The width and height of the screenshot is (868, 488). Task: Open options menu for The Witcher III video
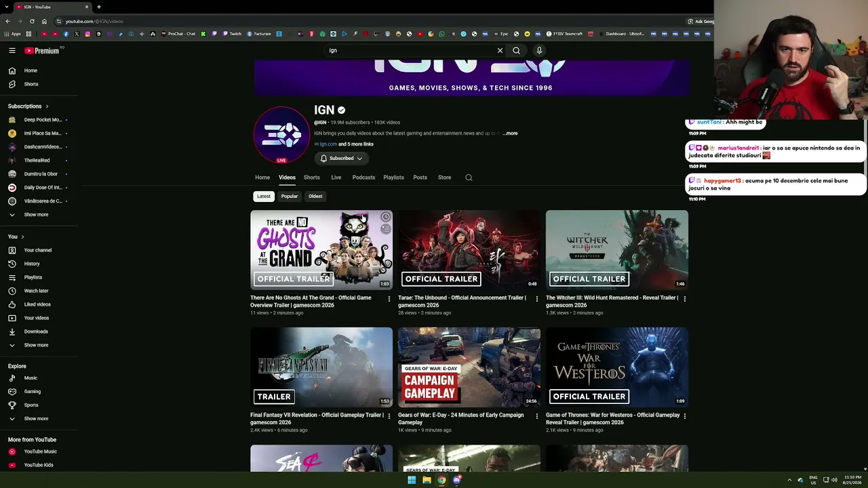point(685,299)
